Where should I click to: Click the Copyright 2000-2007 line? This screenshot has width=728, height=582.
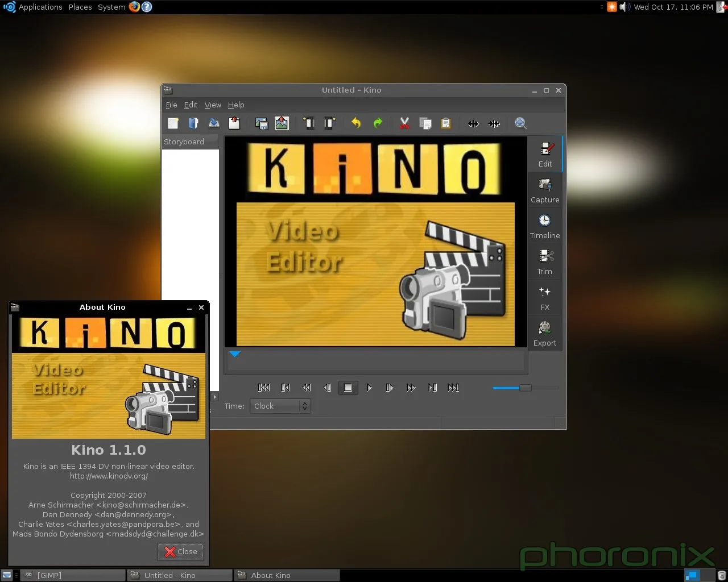pos(109,495)
